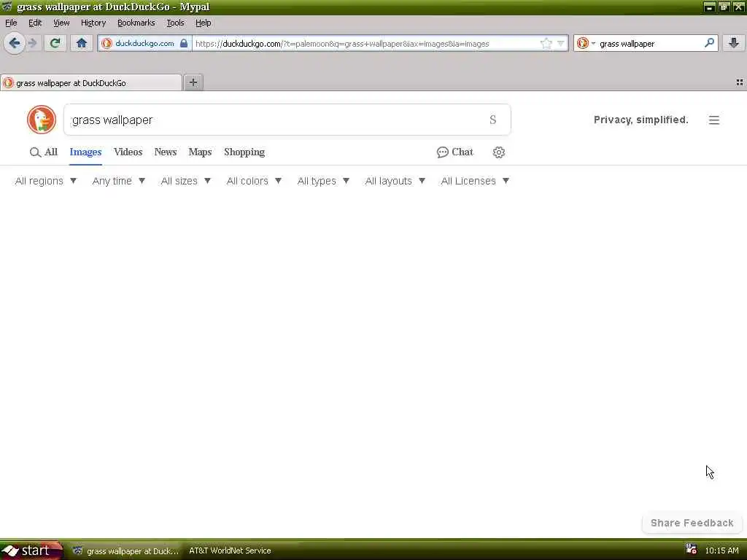Viewport: 747px width, 560px height.
Task: Open the Chat feature
Action: tap(455, 152)
